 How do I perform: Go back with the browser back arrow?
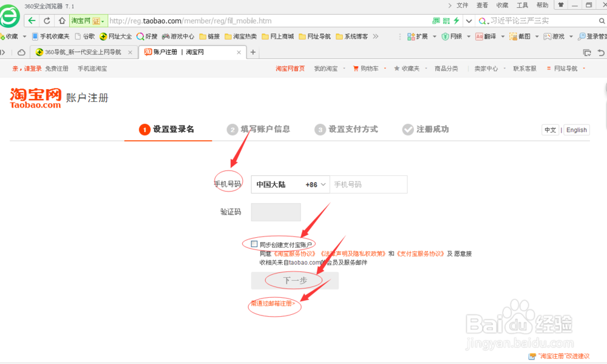pos(32,21)
